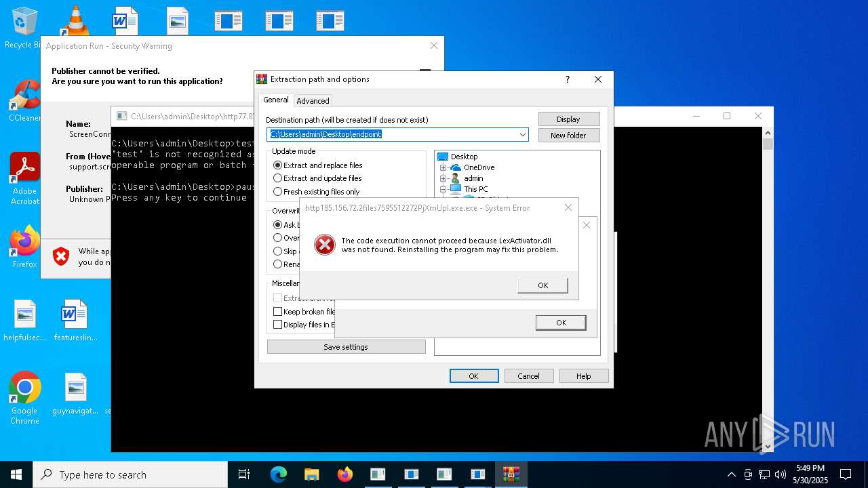Image resolution: width=868 pixels, height=488 pixels.
Task: Open Task View on the taskbar
Action: tap(244, 474)
